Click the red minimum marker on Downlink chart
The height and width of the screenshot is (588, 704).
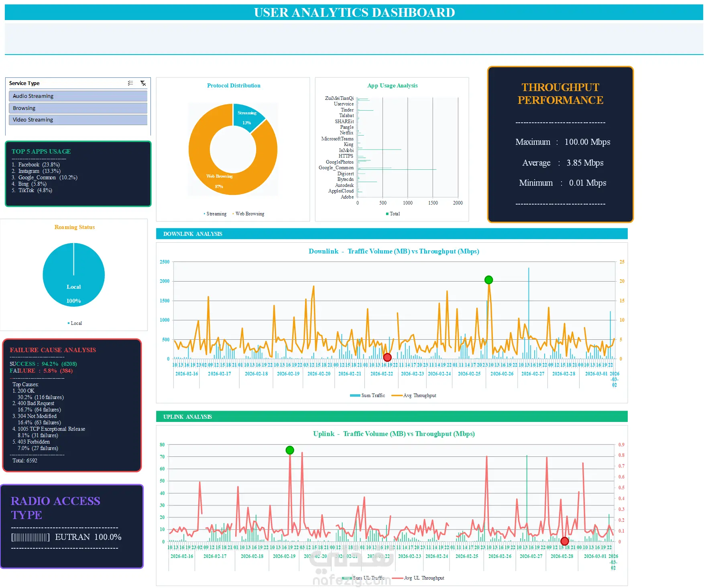[387, 357]
